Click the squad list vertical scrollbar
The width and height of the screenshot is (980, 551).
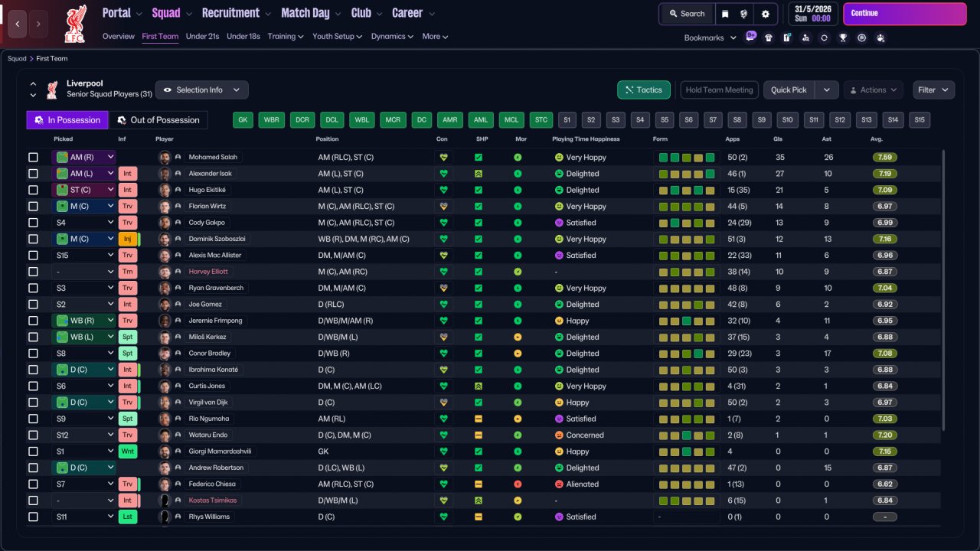943,291
